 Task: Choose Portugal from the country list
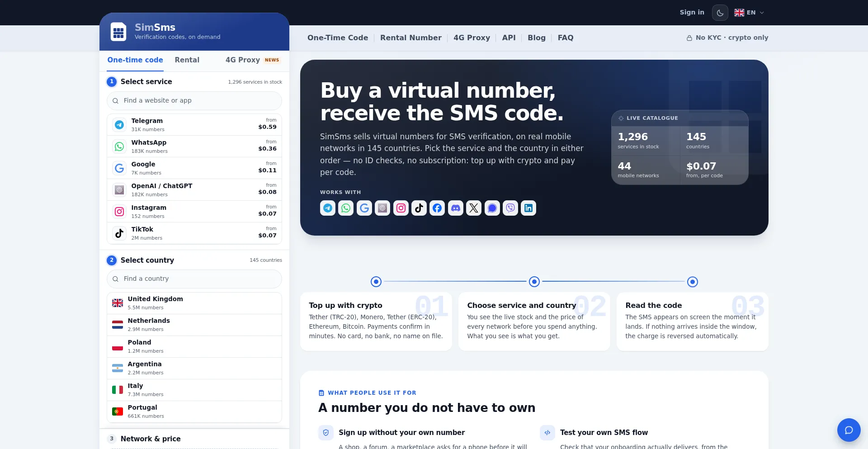194,412
